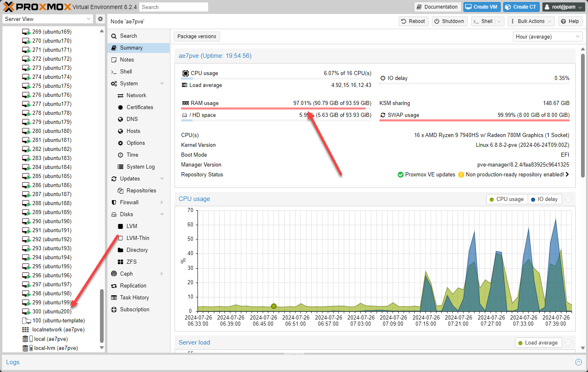Select VM 269 (ubuntu169) in tree
Screen dimensions: 588x372
(x=52, y=32)
